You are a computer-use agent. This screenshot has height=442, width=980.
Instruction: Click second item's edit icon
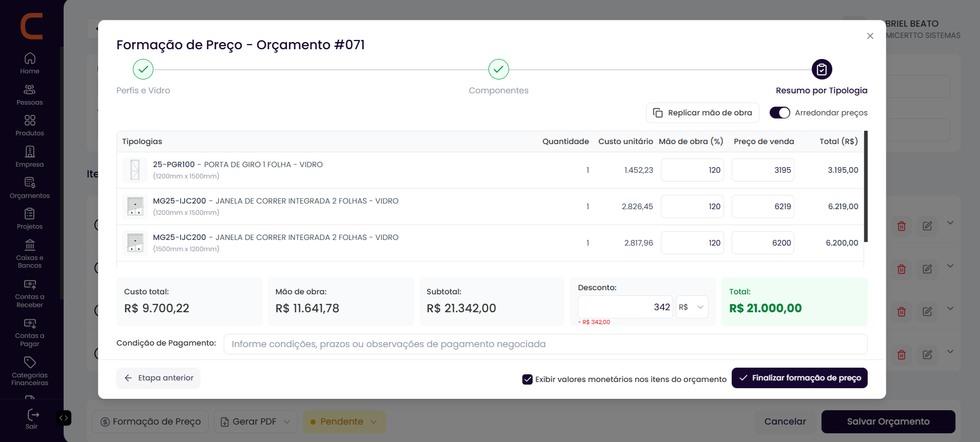click(x=927, y=269)
